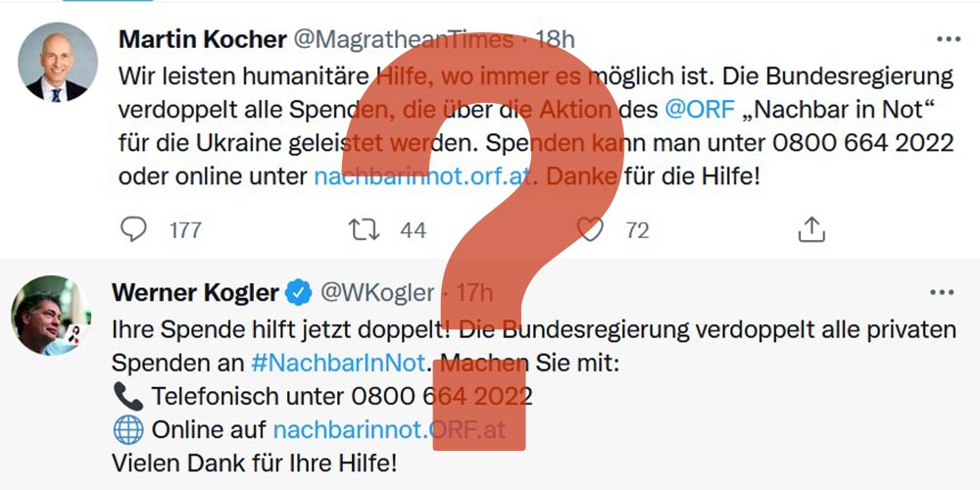This screenshot has height=490, width=980.
Task: Open nachbarinnot.orf.at link in Kocher's tweet
Action: (x=422, y=176)
